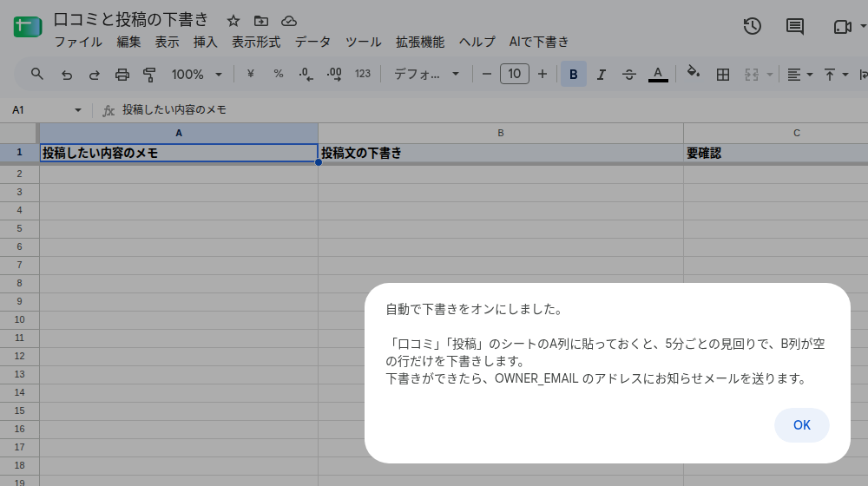
Task: Toggle strikethrough formatting
Action: pyautogui.click(x=628, y=74)
